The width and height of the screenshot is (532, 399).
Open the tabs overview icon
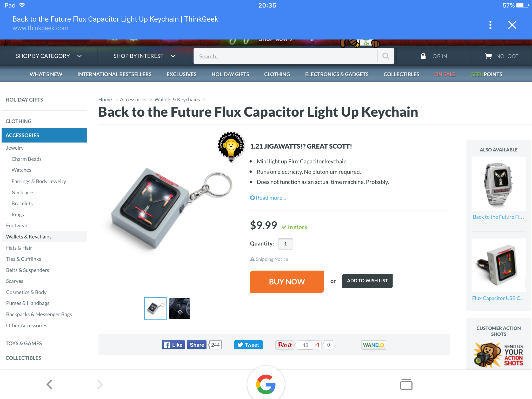coord(406,384)
